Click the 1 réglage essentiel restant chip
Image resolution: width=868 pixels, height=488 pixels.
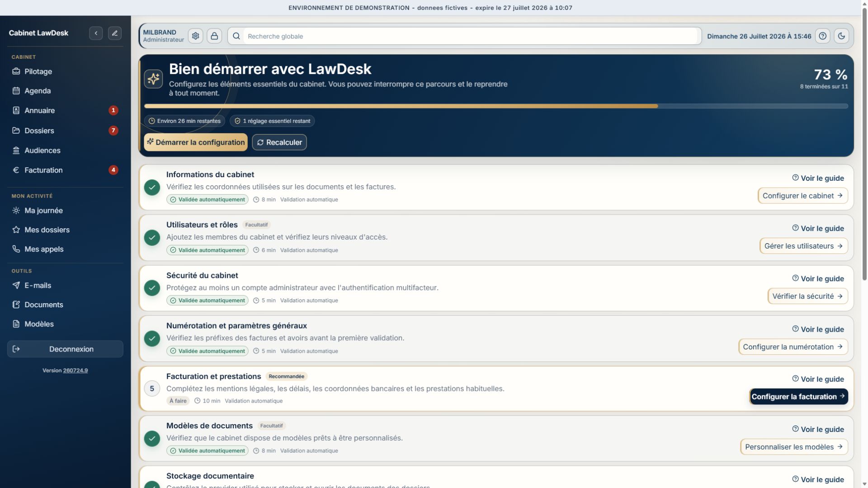272,121
